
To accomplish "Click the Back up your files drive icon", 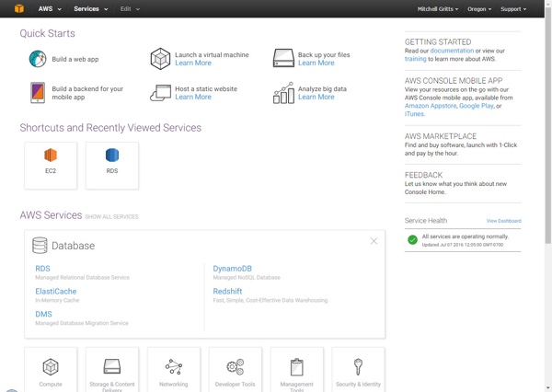I will (283, 58).
